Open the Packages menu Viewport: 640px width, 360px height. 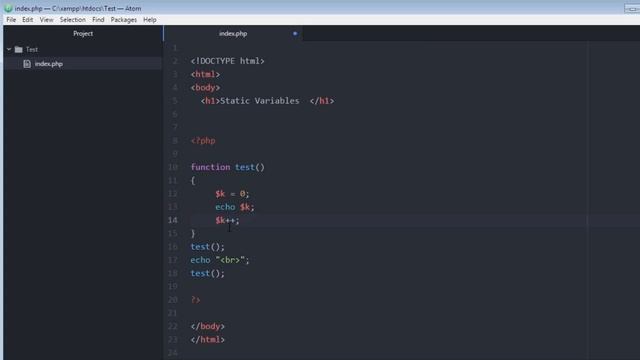[x=124, y=20]
